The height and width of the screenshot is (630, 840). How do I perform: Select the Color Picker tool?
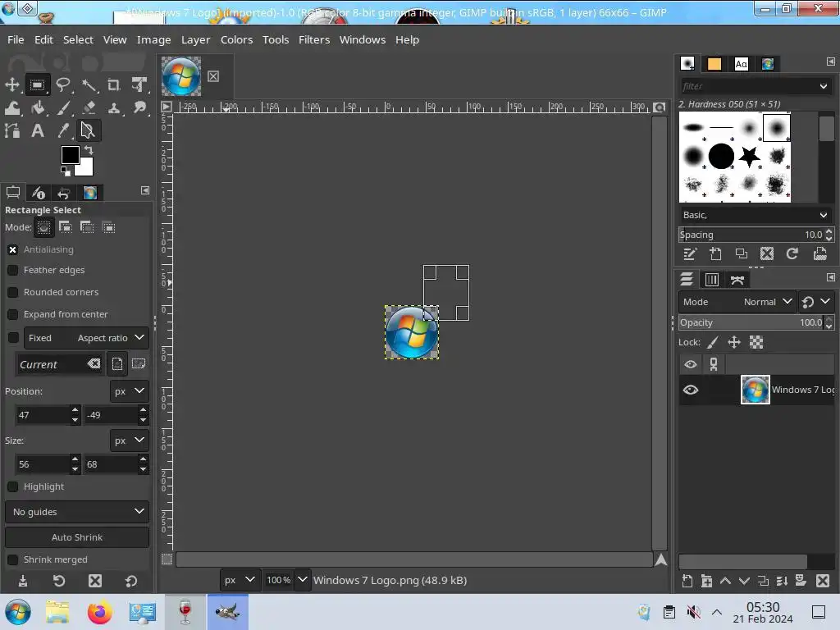click(x=63, y=130)
